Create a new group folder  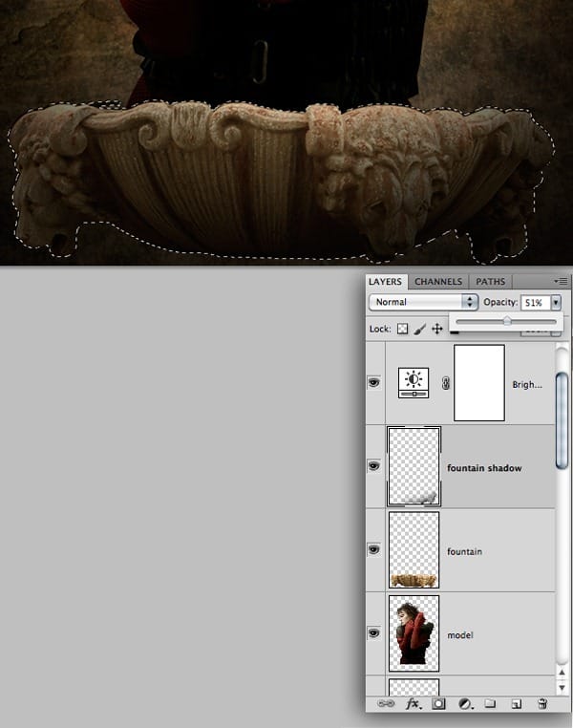coord(490,704)
